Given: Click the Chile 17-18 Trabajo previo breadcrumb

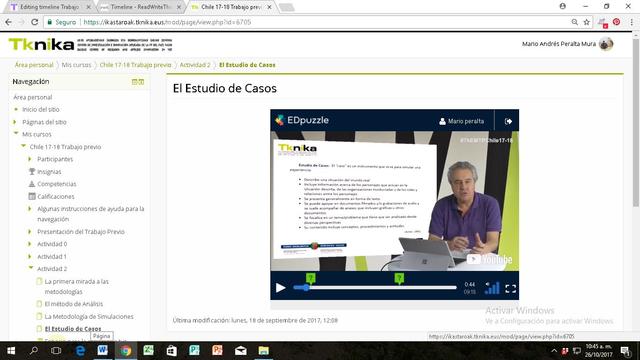Looking at the screenshot, I should click(x=136, y=65).
